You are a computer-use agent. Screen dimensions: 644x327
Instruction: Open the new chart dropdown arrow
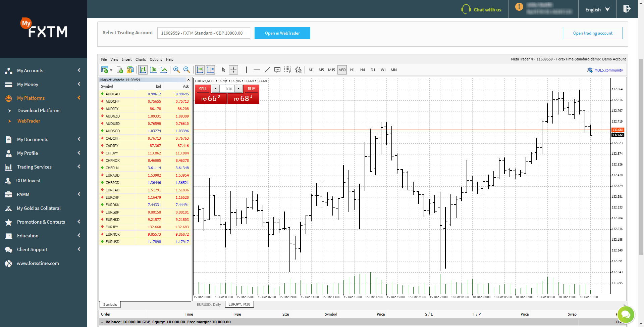111,70
